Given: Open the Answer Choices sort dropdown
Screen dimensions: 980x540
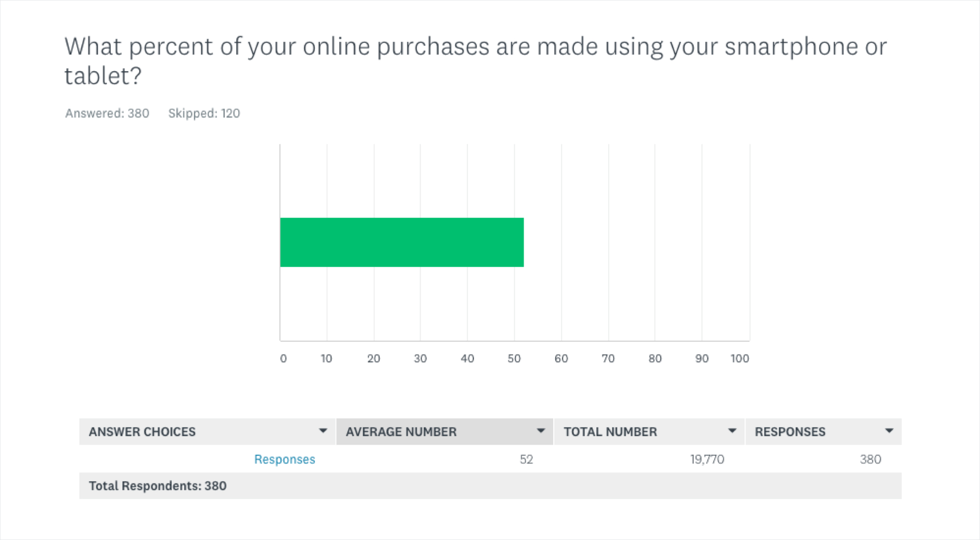Looking at the screenshot, I should 324,431.
